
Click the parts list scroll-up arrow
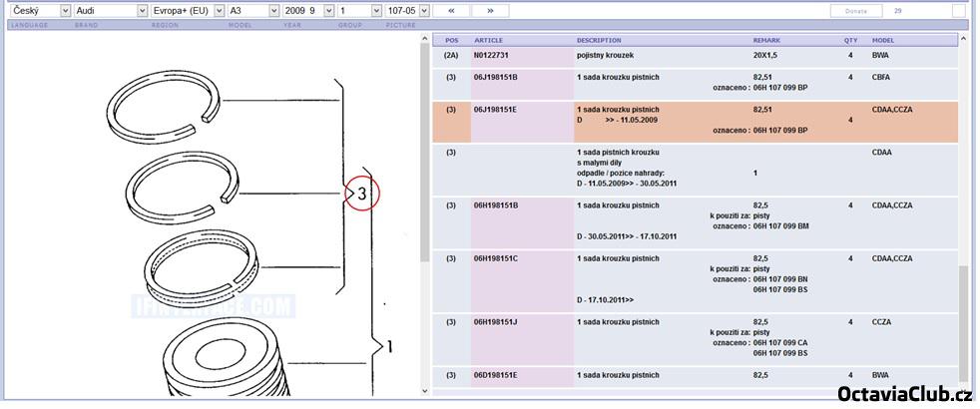coord(963,40)
